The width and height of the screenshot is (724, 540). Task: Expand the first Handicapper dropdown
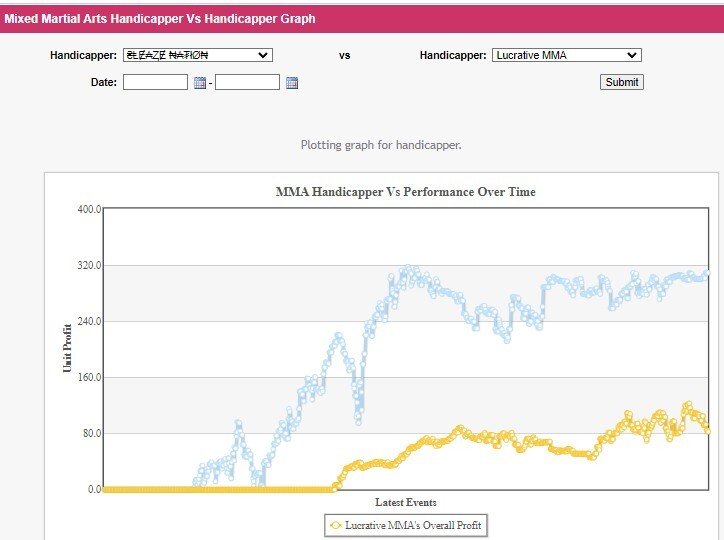(197, 56)
